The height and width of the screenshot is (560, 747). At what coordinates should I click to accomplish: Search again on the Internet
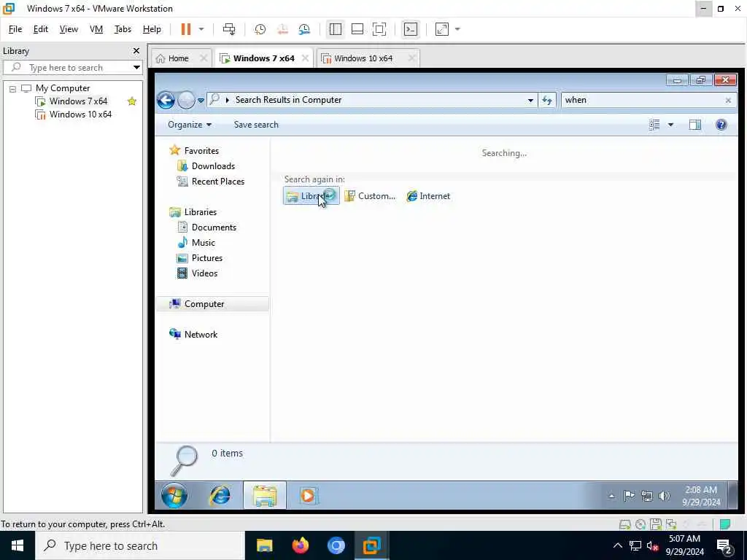tap(428, 195)
